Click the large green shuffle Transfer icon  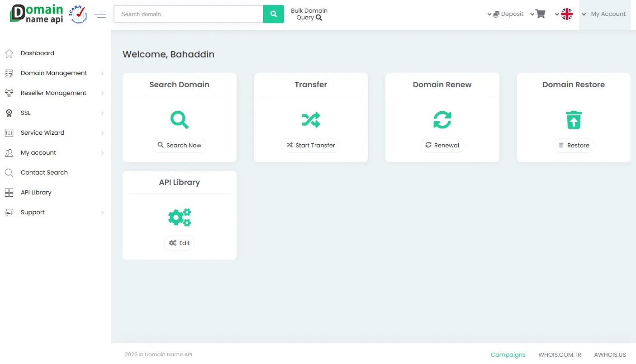click(x=311, y=120)
